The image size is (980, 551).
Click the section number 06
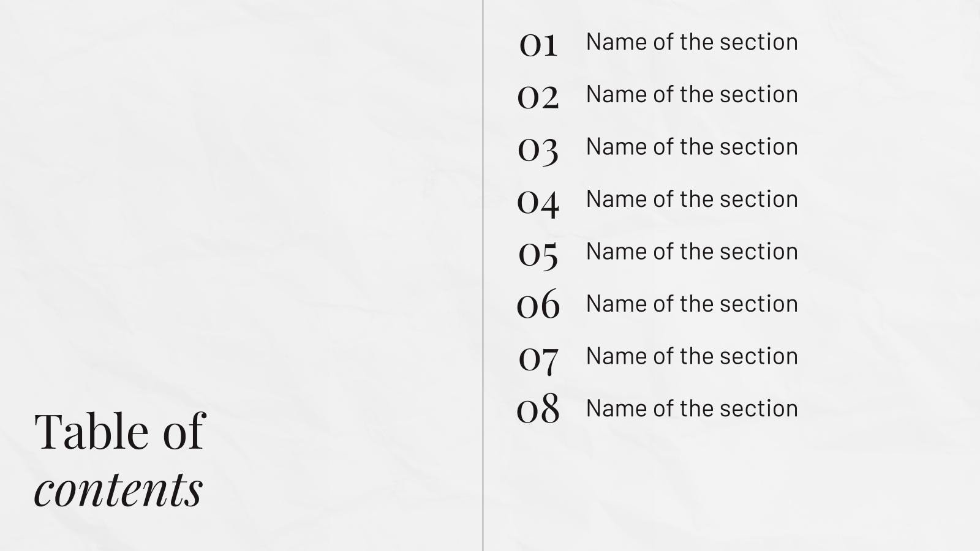538,304
